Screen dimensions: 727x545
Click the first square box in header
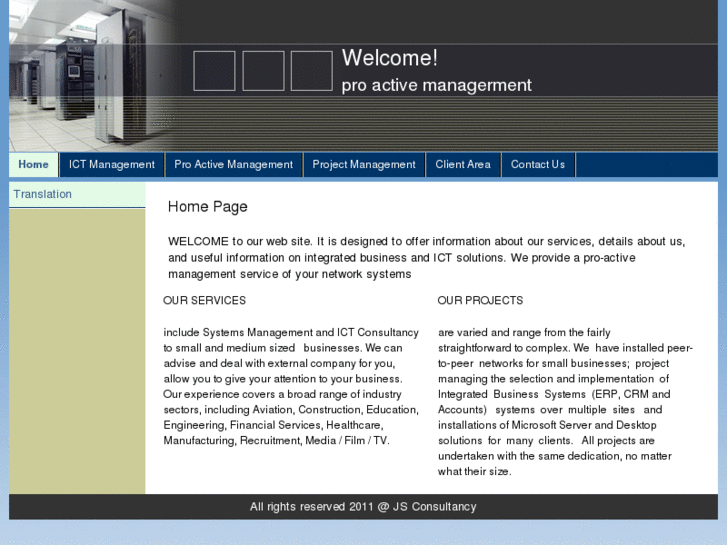pyautogui.click(x=214, y=71)
